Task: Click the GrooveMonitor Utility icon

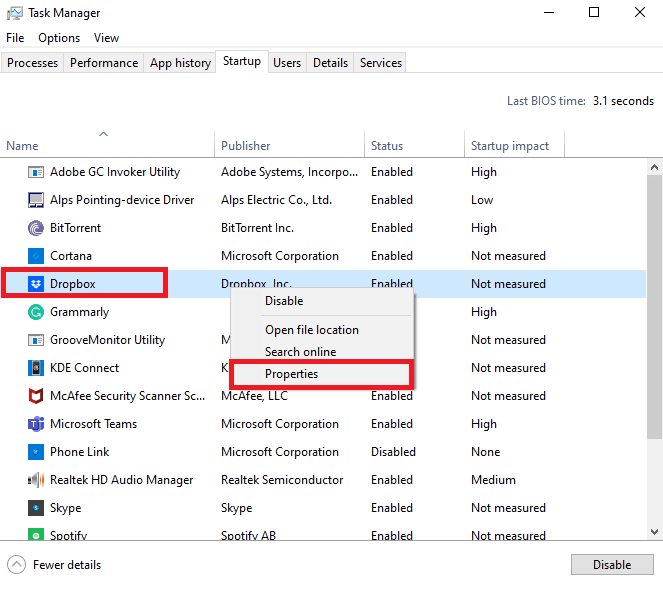Action: 36,340
